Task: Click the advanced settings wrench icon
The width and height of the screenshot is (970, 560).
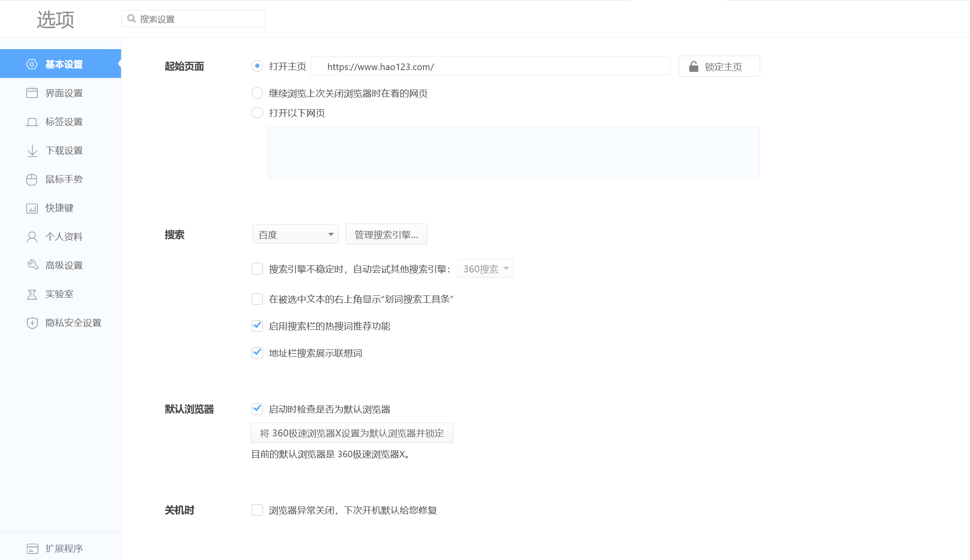Action: [x=33, y=265]
